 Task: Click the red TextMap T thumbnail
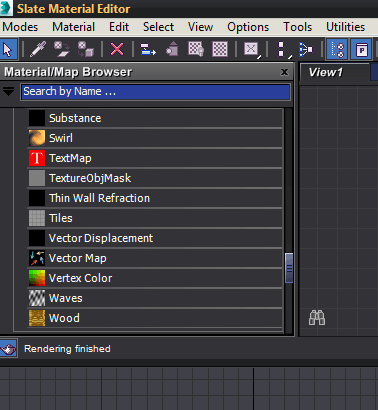(x=37, y=158)
